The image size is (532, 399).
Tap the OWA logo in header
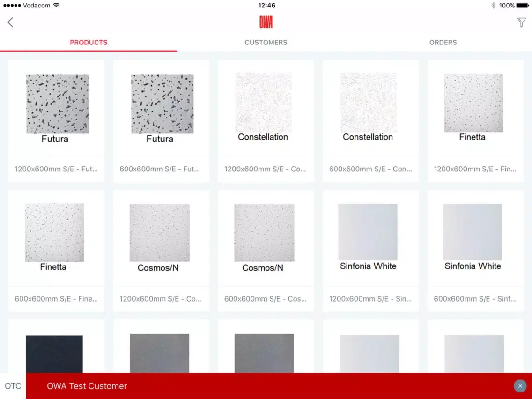coord(266,22)
